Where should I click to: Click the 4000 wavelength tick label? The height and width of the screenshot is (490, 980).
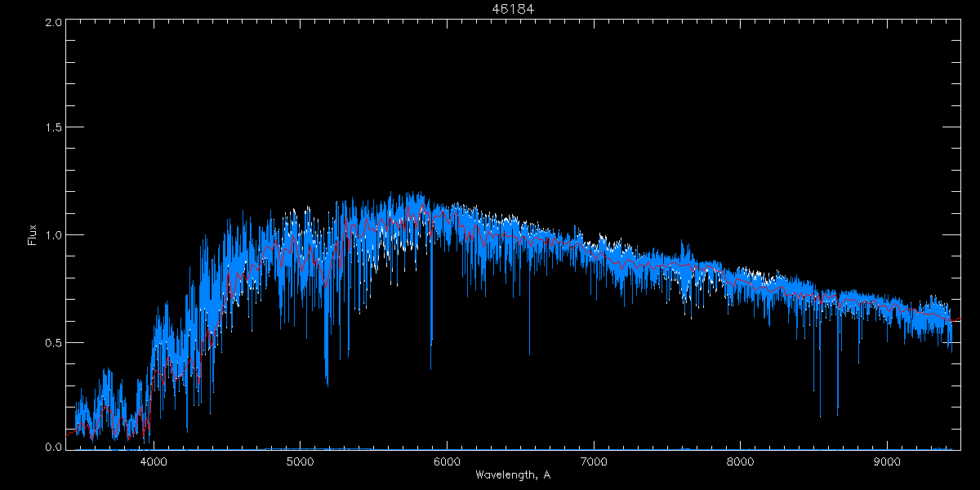click(x=154, y=461)
